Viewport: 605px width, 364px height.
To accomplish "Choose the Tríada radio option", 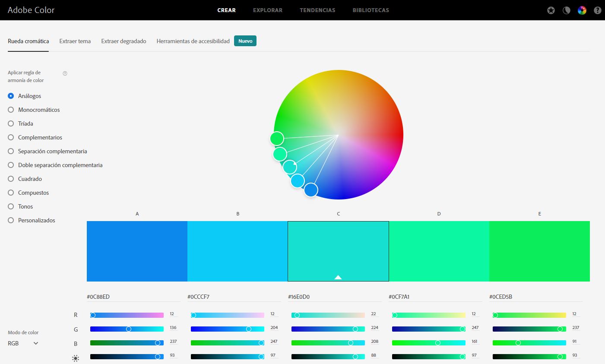I will coord(11,123).
